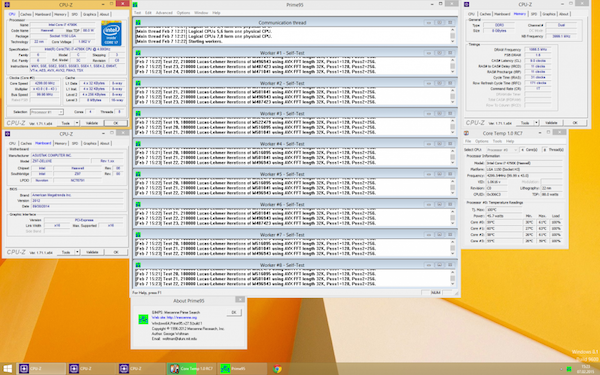Open Core Temp Options menu
The width and height of the screenshot is (600, 375).
[481, 141]
